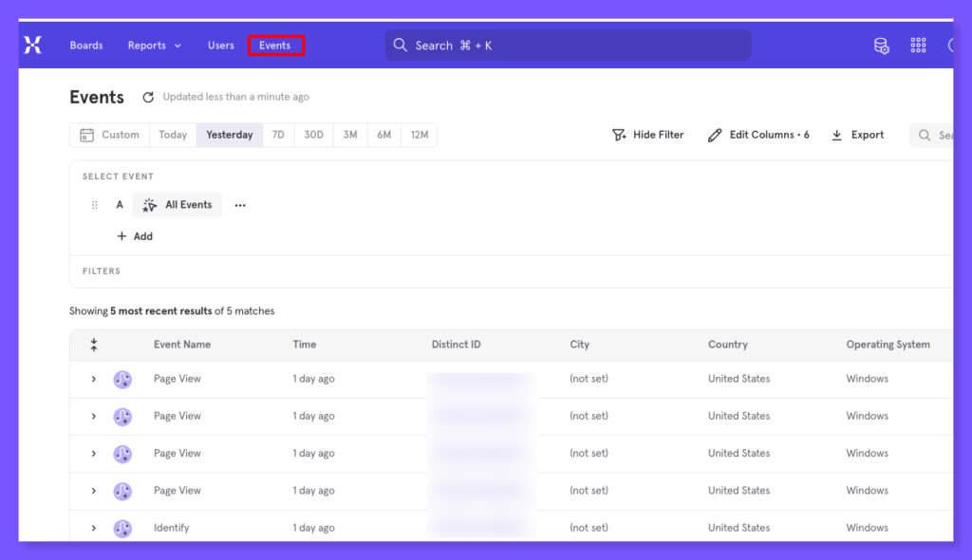Viewport: 972px width, 560px height.
Task: Expand the first Page View row
Action: [94, 379]
